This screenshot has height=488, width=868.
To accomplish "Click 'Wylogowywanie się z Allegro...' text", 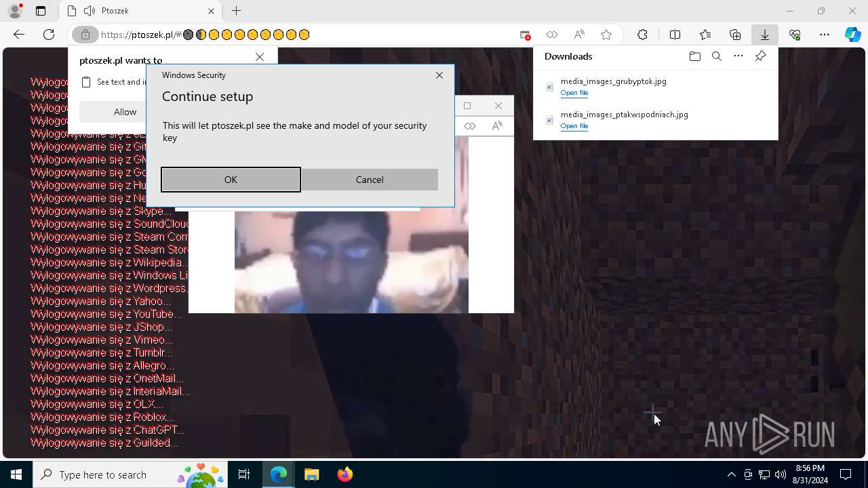I will tap(102, 365).
